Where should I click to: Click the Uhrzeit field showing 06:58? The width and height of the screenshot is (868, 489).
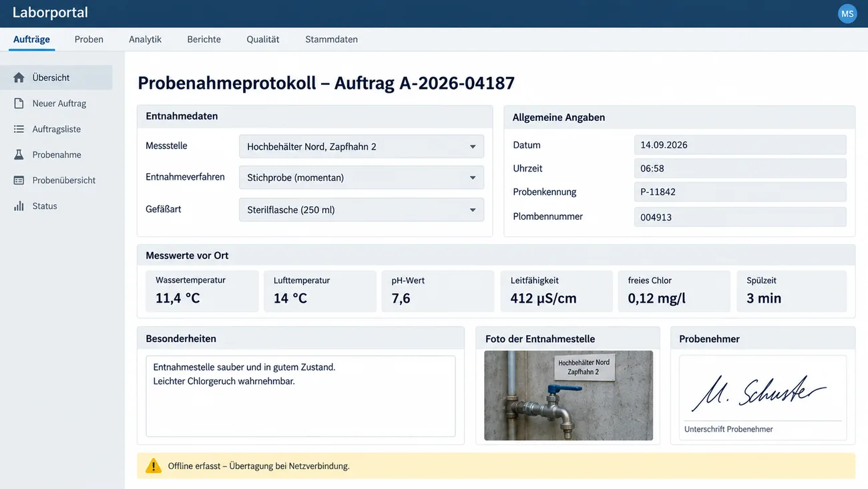point(740,168)
